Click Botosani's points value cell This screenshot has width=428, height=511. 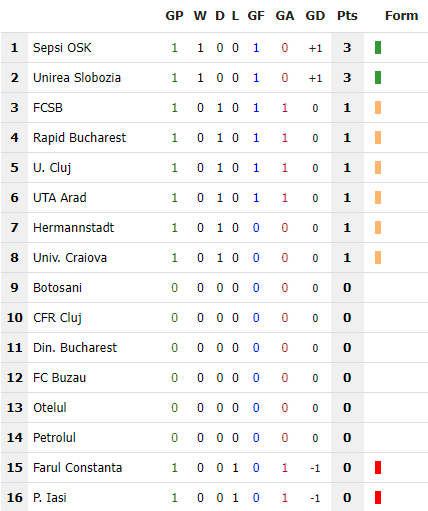point(347,287)
